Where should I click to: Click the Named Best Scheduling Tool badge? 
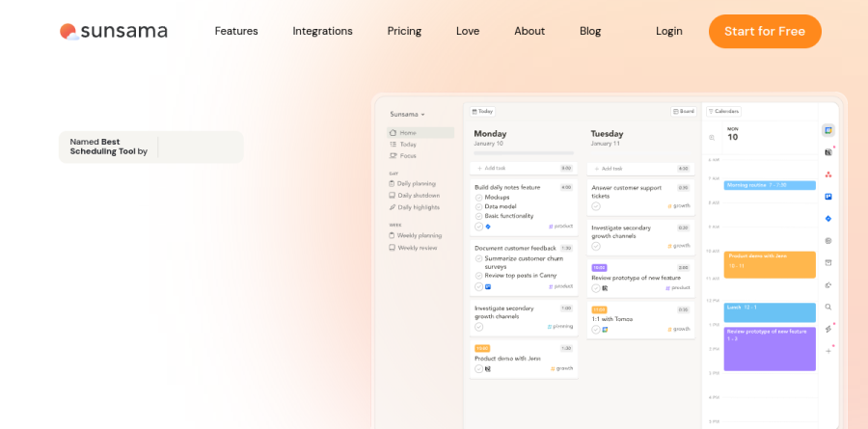click(x=151, y=147)
